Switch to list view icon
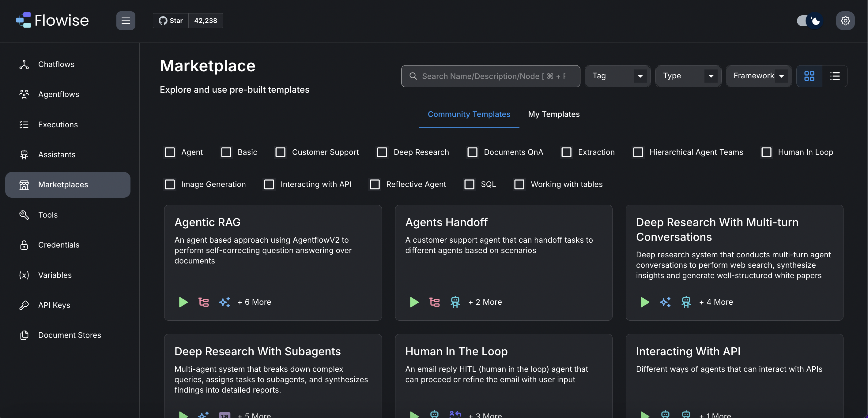868x418 pixels. point(835,76)
